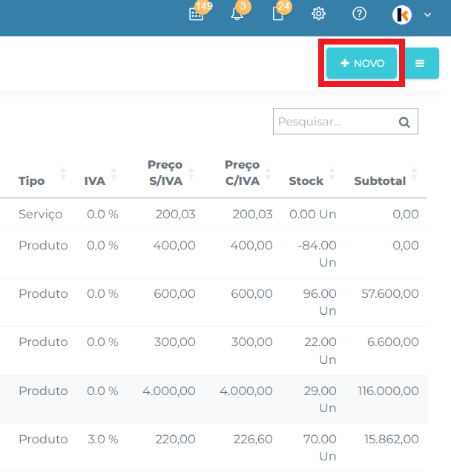
Task: Select the Produto row with 3.0 % IVA
Action: [x=214, y=448]
